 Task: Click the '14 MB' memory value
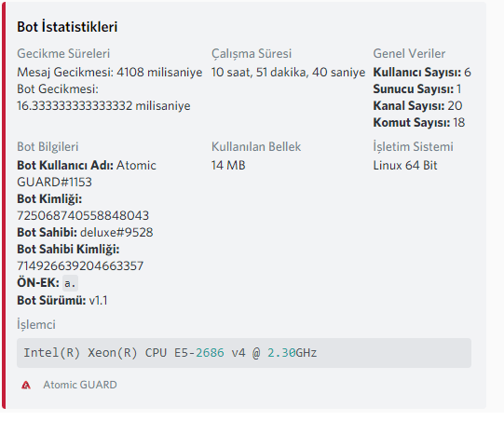click(x=228, y=165)
